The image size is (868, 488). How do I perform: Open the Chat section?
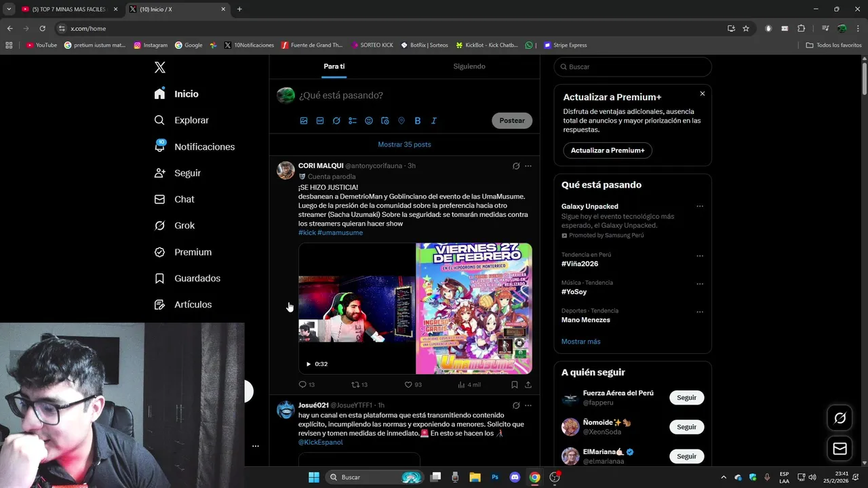(x=174, y=199)
